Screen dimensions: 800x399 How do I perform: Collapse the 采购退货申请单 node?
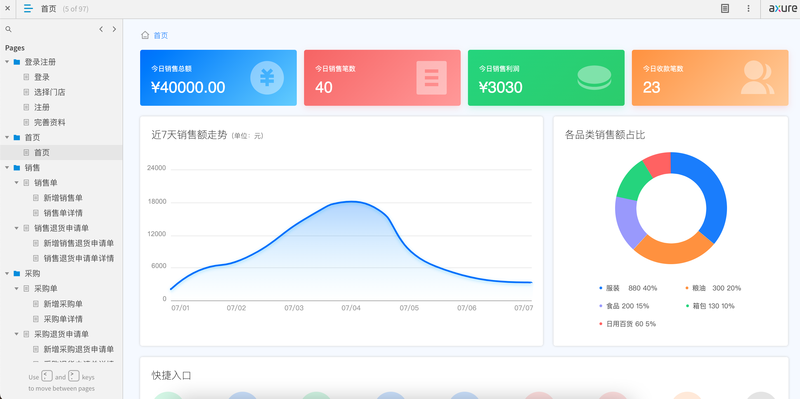coord(17,334)
